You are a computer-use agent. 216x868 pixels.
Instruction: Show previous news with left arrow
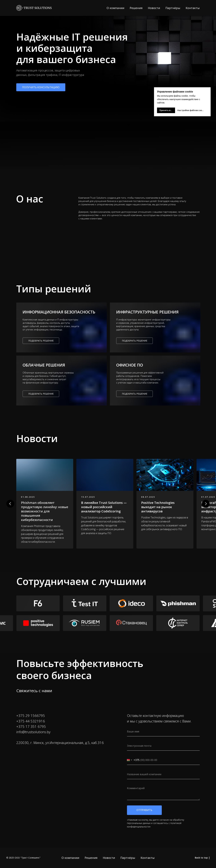[10, 503]
